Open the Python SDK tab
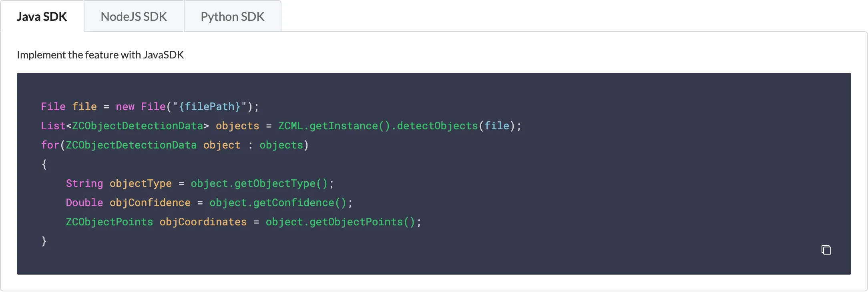The width and height of the screenshot is (868, 293). pyautogui.click(x=233, y=16)
